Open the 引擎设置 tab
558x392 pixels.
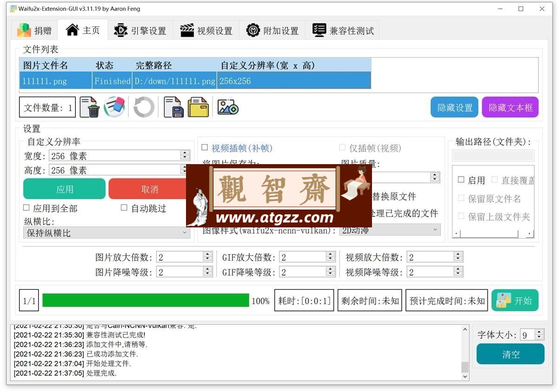point(140,30)
